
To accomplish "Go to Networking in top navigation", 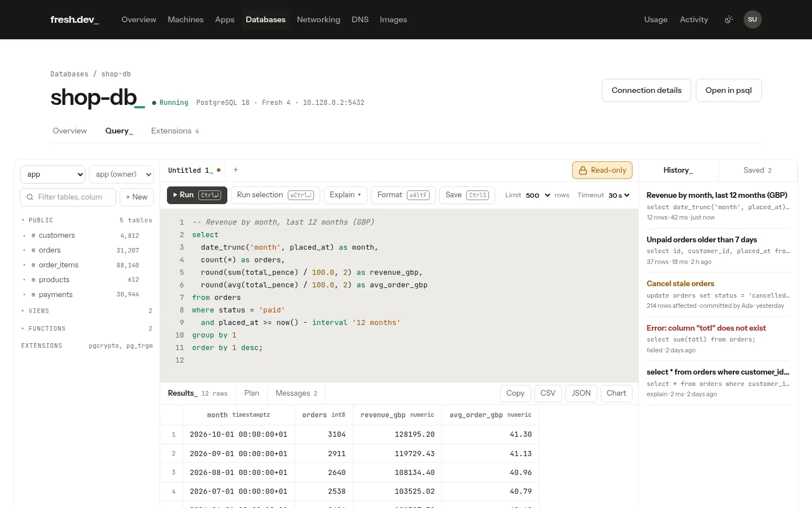I will (319, 19).
